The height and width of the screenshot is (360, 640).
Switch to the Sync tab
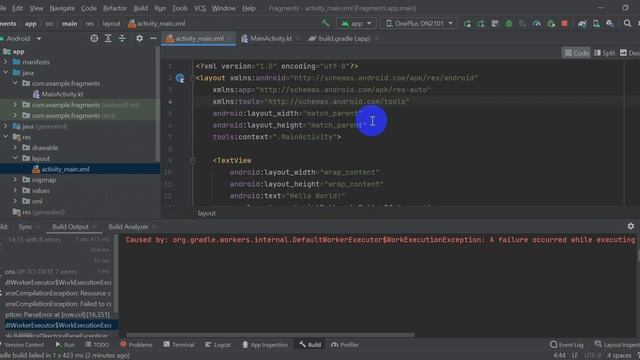[x=25, y=227]
